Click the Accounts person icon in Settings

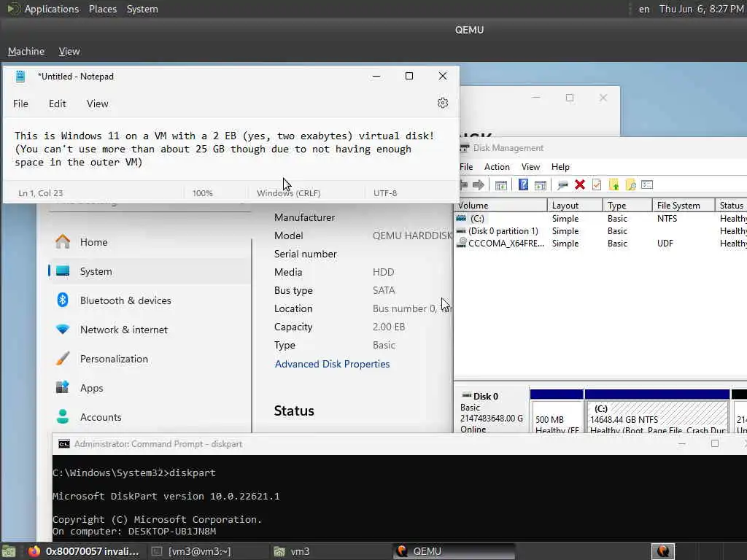click(x=63, y=416)
